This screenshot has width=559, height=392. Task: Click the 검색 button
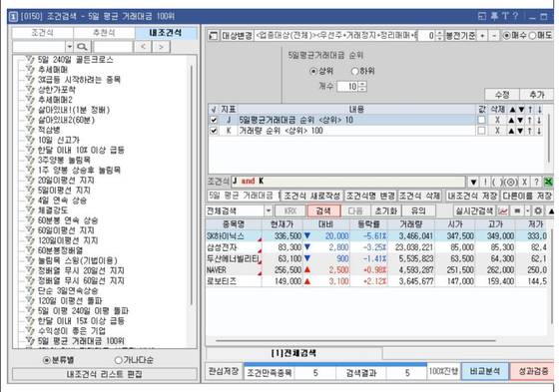pyautogui.click(x=323, y=211)
